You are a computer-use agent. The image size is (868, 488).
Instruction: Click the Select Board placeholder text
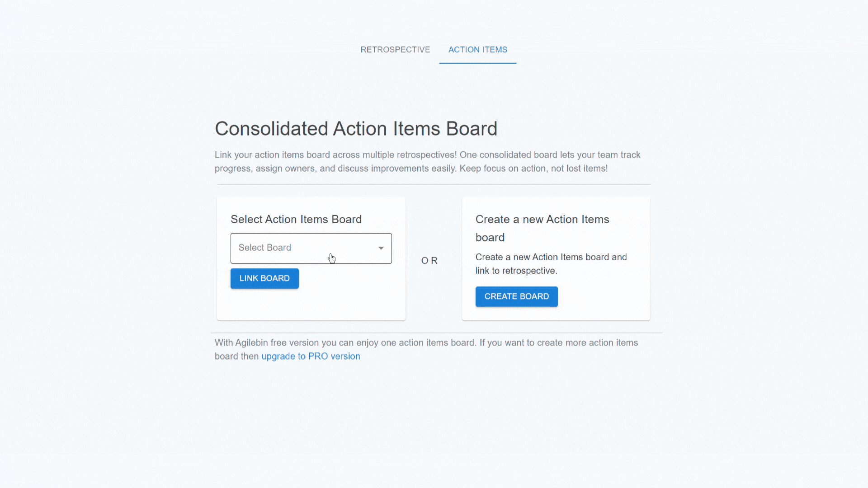coord(265,248)
